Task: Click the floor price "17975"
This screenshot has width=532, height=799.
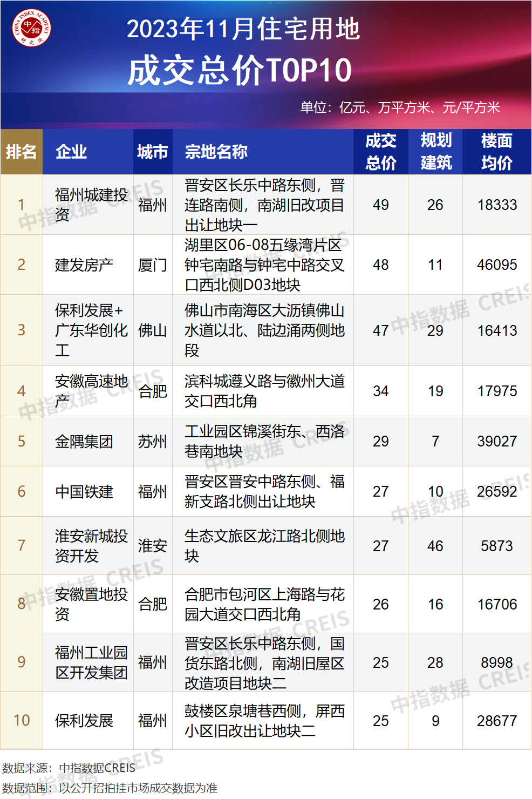Action: click(x=497, y=391)
